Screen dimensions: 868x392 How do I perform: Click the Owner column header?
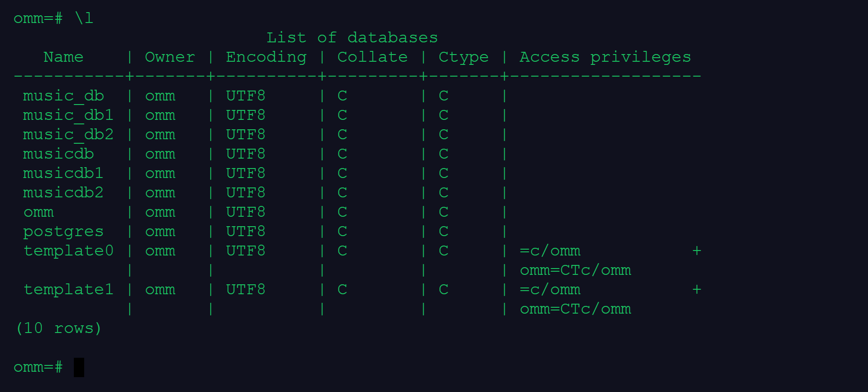170,57
